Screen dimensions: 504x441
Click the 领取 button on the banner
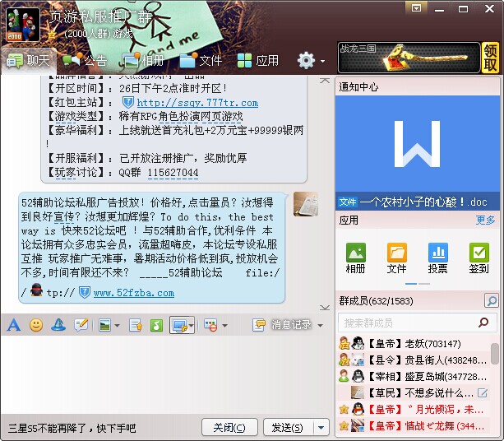point(490,58)
